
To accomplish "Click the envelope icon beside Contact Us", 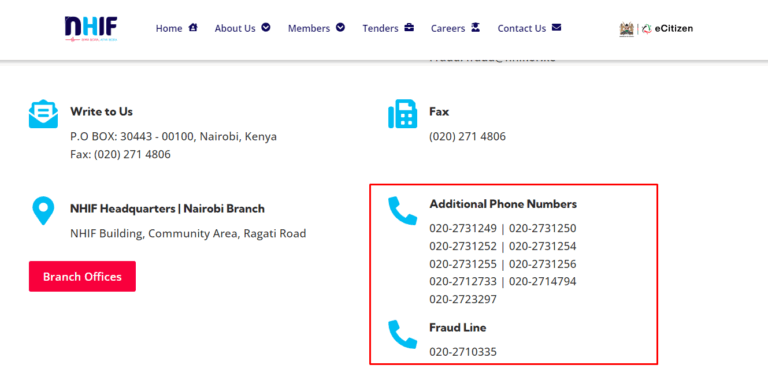I will coord(556,27).
